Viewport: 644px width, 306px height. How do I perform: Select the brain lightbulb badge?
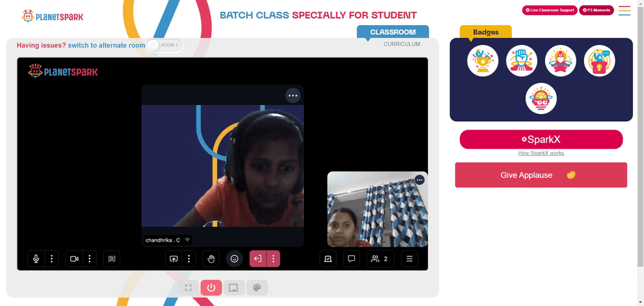pyautogui.click(x=541, y=99)
